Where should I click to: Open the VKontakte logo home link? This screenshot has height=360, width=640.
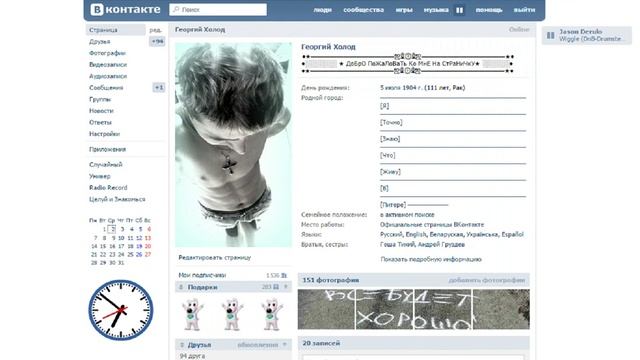pyautogui.click(x=125, y=9)
